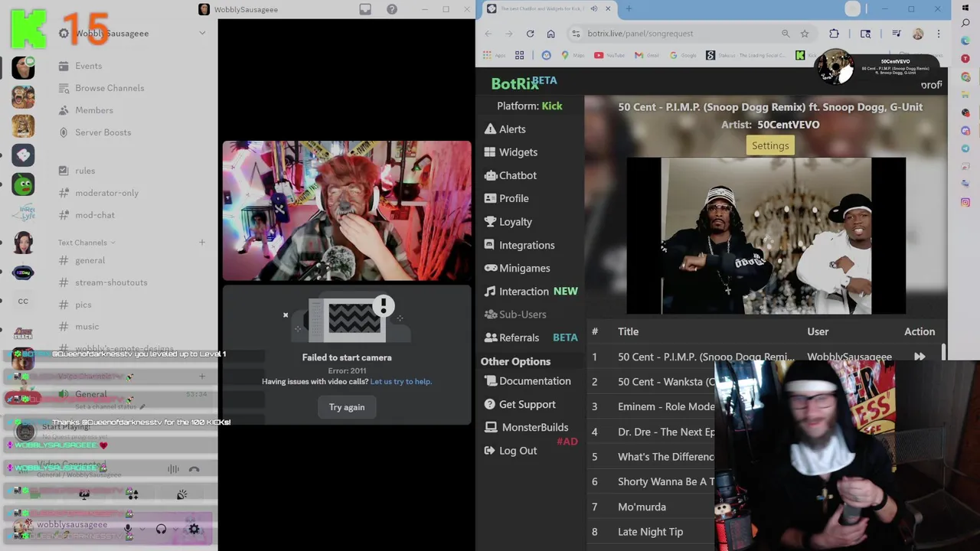
Task: Open the Apps bookmark shortcut
Action: point(495,55)
